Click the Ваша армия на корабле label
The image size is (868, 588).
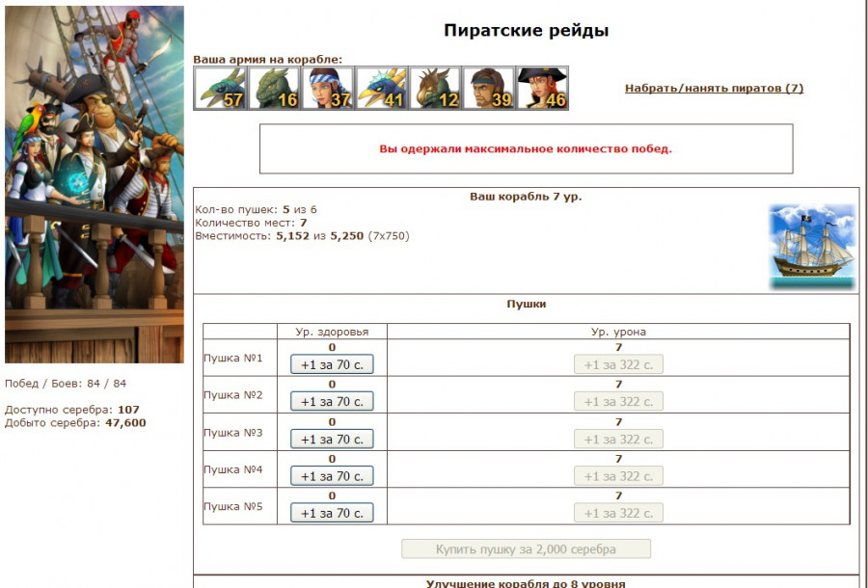coord(268,59)
